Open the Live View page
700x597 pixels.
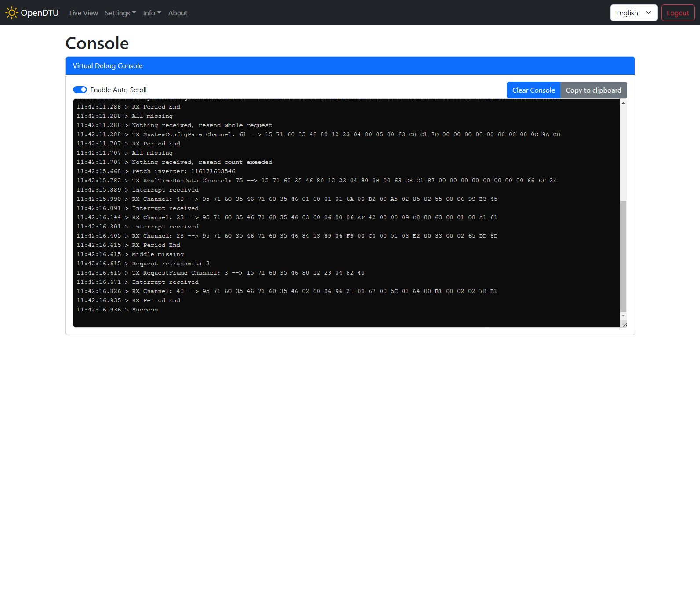click(83, 13)
